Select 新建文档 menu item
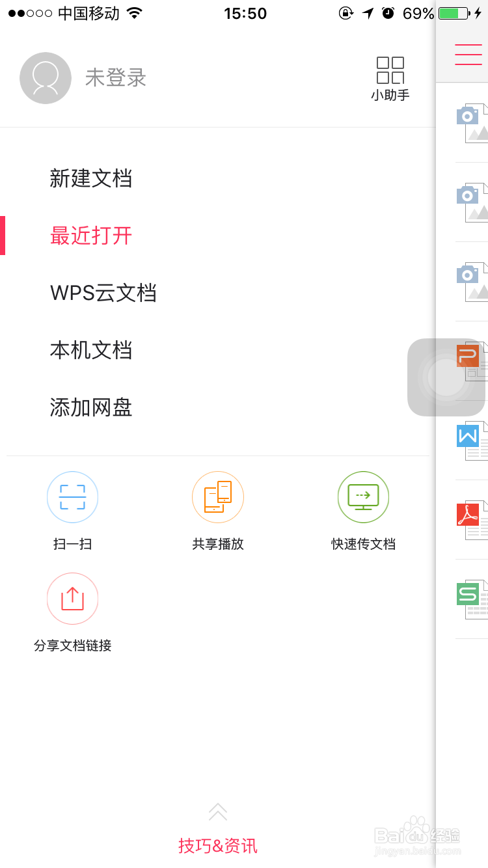The width and height of the screenshot is (488, 868). 91,178
